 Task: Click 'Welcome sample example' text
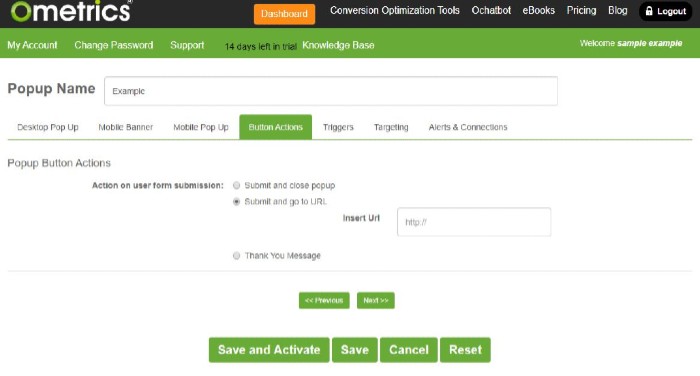click(631, 43)
